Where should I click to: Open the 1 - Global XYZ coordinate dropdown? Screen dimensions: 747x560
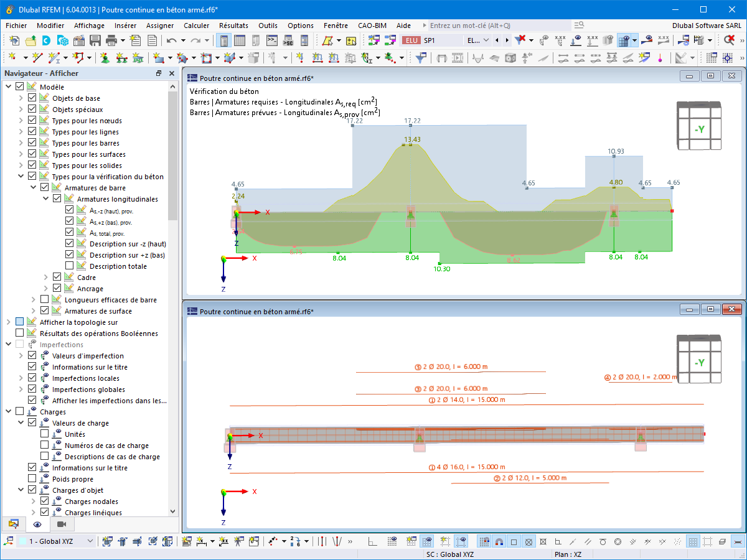pos(90,541)
